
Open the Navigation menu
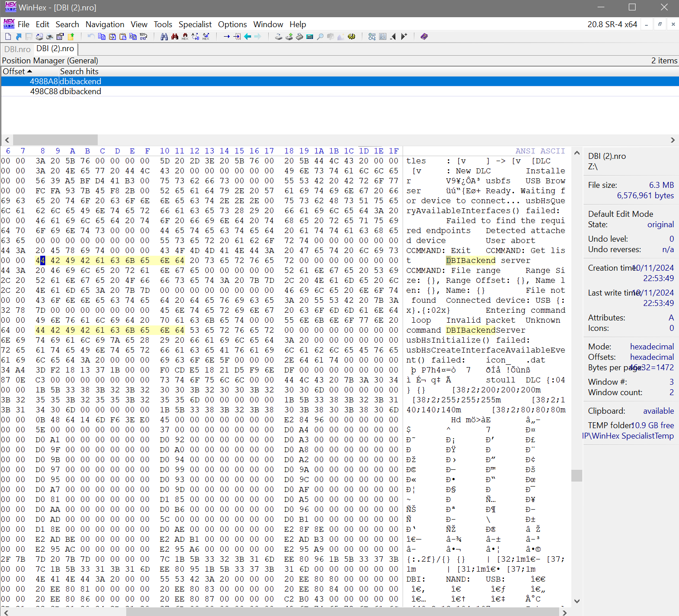click(105, 24)
